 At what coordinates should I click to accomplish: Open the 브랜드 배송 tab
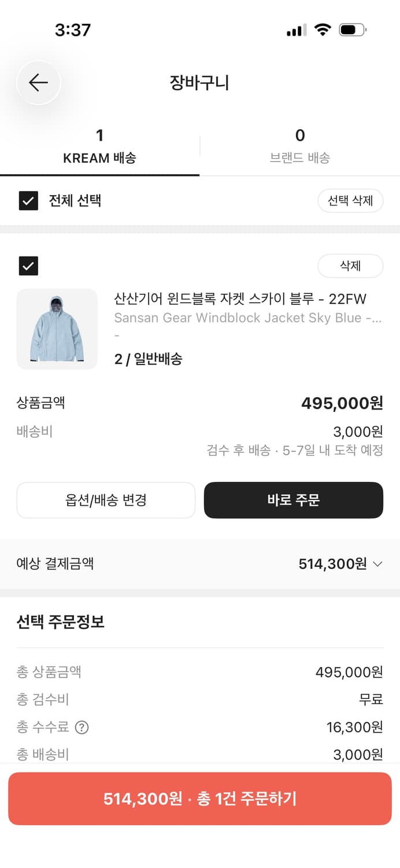click(299, 146)
